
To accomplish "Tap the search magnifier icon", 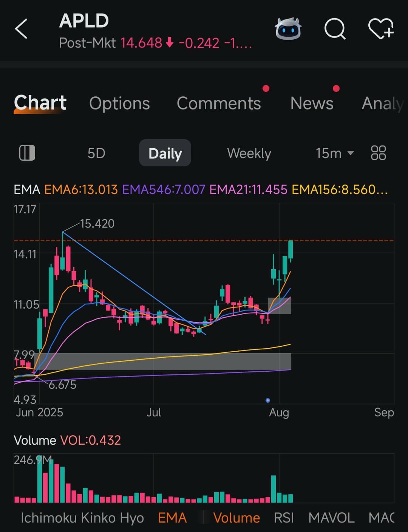I will (335, 29).
